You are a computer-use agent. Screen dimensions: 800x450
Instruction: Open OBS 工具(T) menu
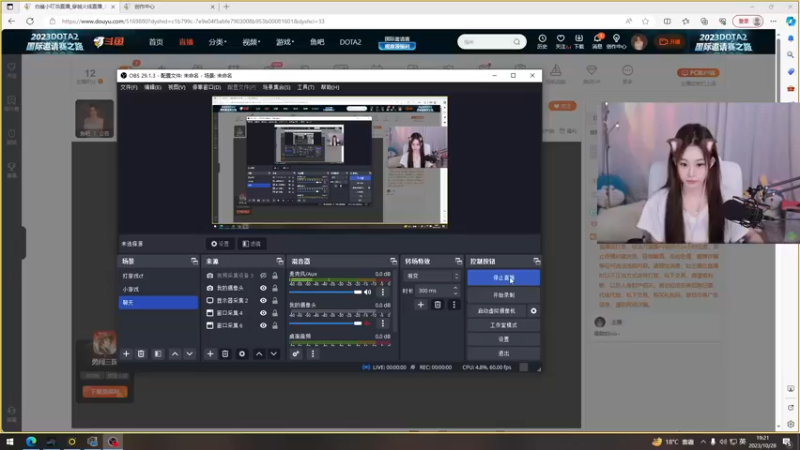pyautogui.click(x=306, y=87)
